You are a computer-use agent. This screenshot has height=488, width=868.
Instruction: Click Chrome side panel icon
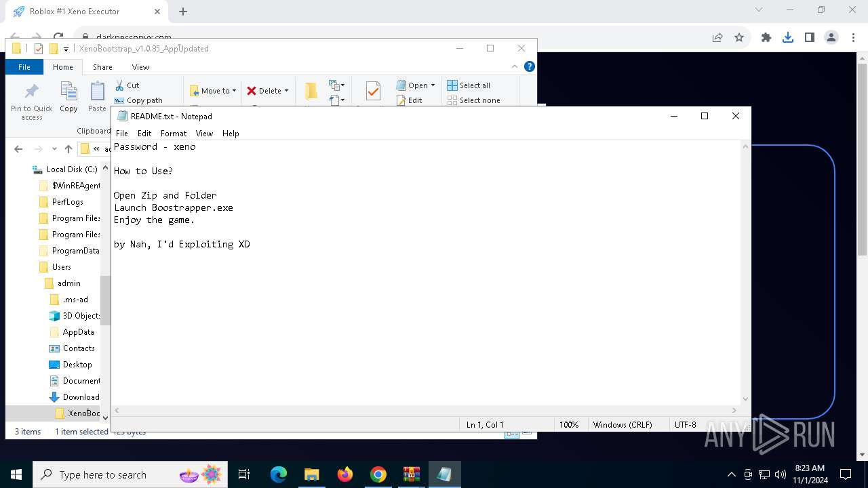point(809,38)
